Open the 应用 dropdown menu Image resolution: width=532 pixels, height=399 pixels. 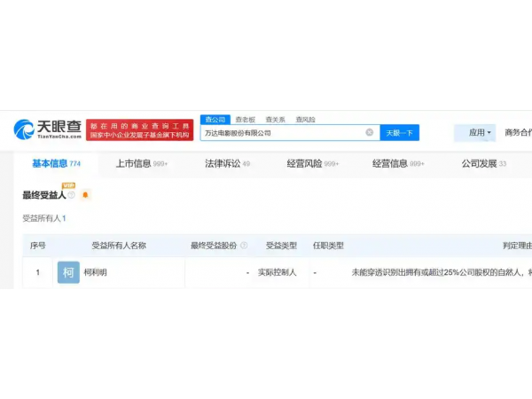(480, 133)
